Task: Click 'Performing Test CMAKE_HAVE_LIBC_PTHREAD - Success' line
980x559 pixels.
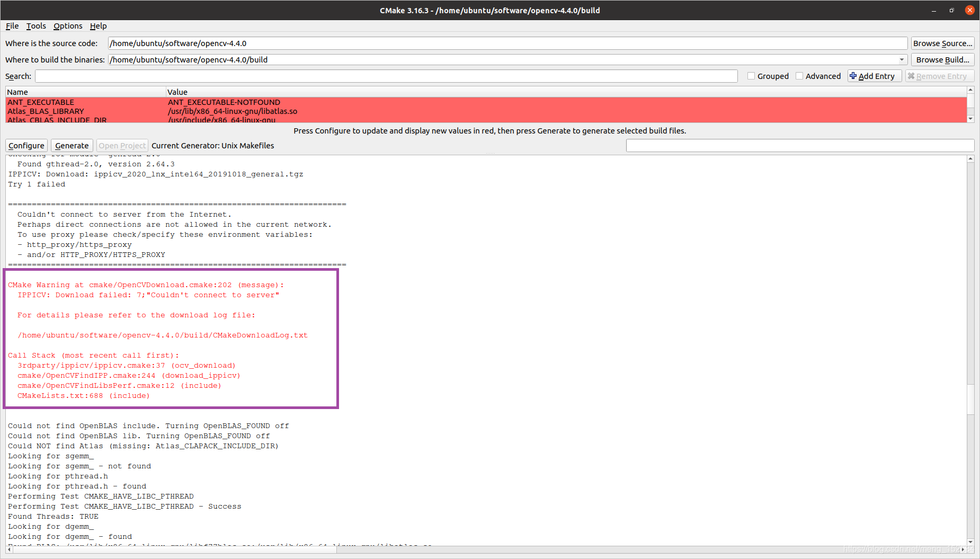Action: tap(124, 507)
